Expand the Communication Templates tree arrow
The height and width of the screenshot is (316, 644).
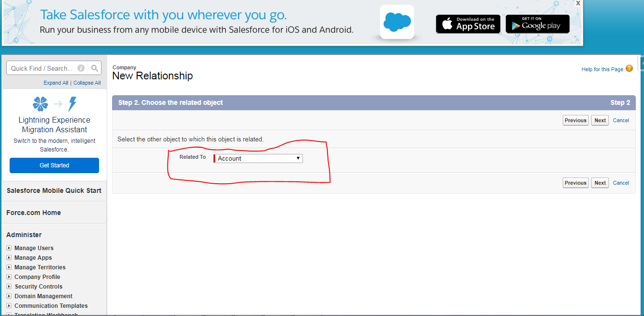pyautogui.click(x=9, y=306)
